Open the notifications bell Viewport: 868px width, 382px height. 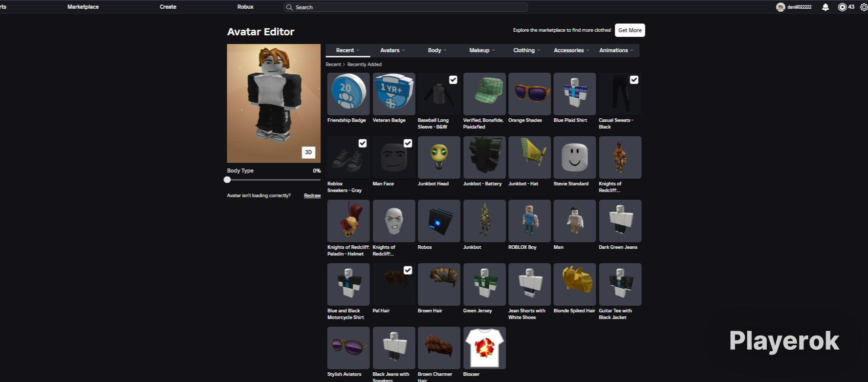click(x=825, y=7)
